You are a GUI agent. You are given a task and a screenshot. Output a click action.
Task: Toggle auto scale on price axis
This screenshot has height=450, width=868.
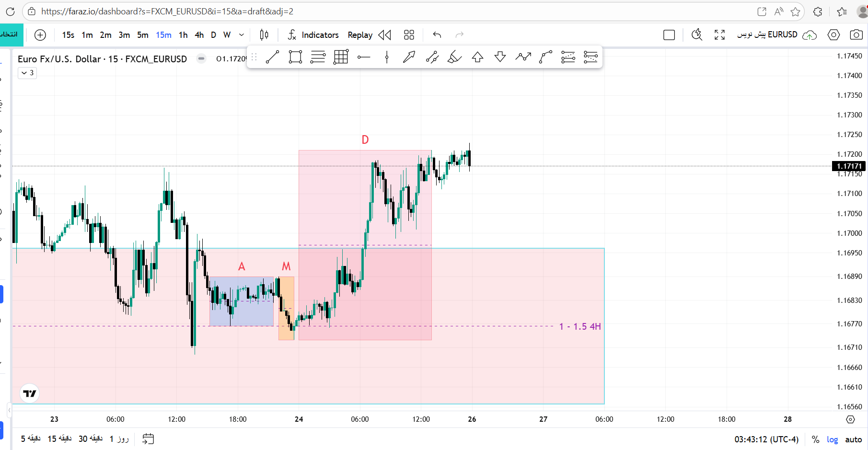pos(853,439)
